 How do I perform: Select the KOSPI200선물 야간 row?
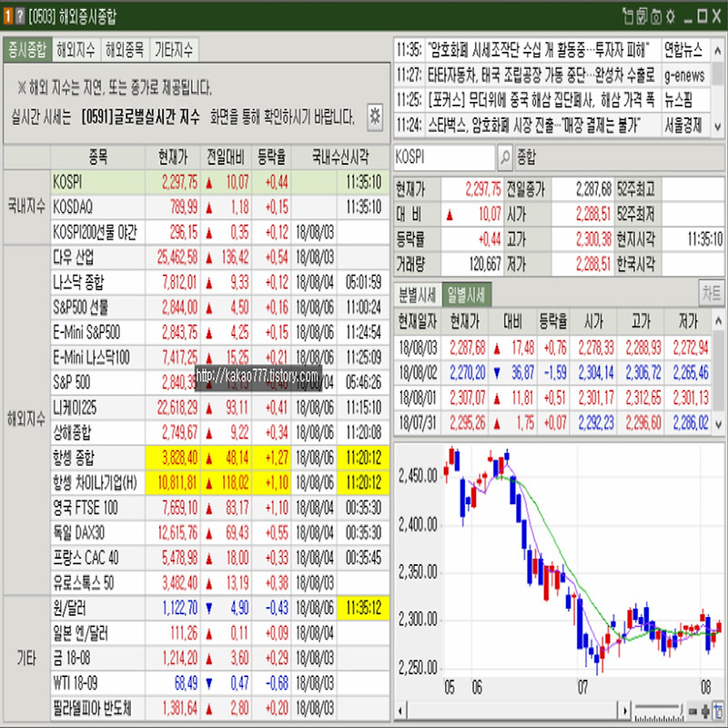[x=219, y=232]
